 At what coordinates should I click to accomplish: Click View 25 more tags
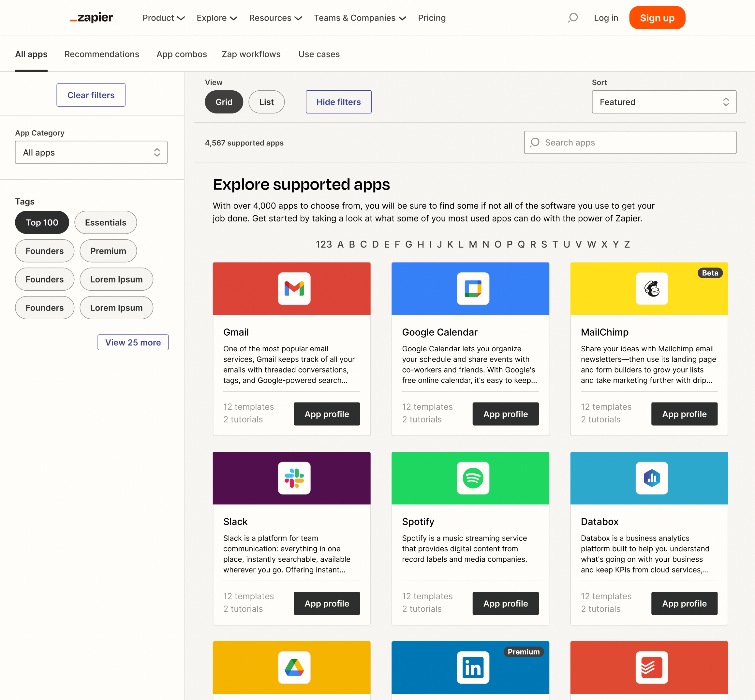click(x=133, y=342)
